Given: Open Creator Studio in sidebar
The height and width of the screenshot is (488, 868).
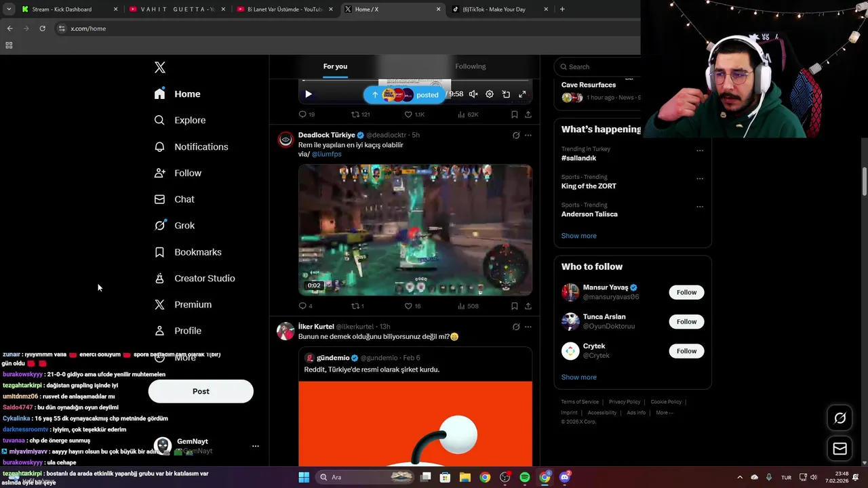Looking at the screenshot, I should [x=195, y=278].
